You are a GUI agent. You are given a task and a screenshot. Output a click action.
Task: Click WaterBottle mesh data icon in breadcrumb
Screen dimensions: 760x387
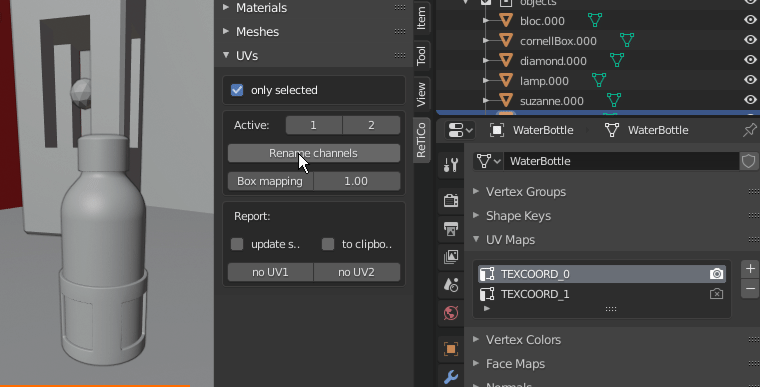(x=612, y=130)
